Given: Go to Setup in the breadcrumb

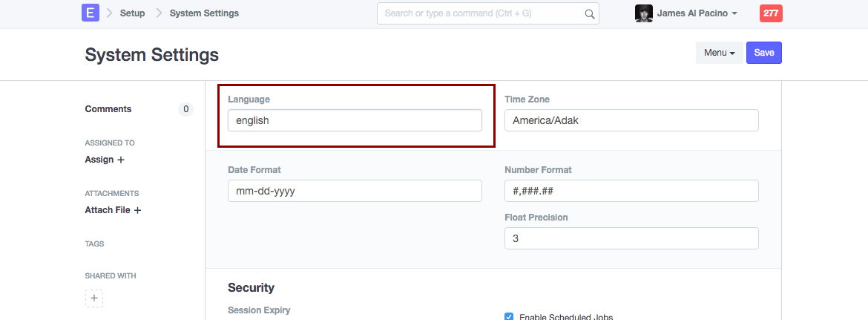Looking at the screenshot, I should (132, 13).
